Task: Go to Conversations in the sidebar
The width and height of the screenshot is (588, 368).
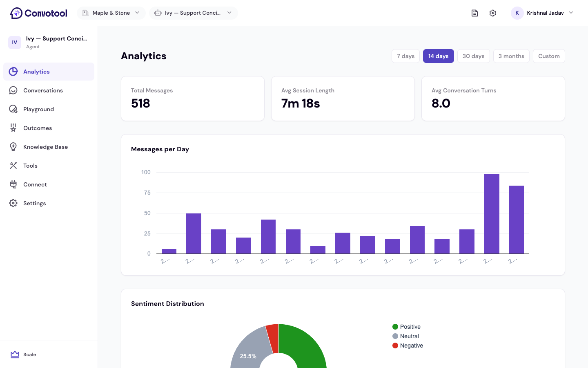Action: [x=49, y=90]
